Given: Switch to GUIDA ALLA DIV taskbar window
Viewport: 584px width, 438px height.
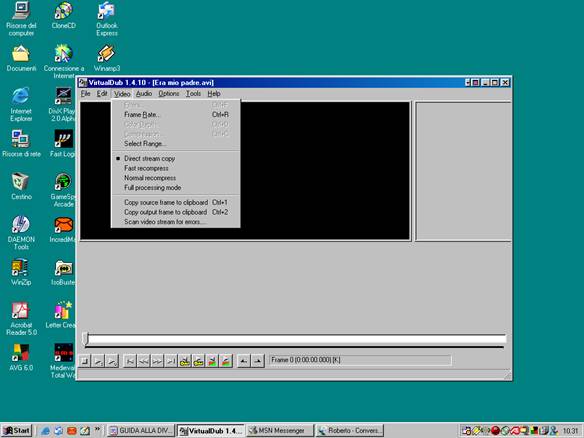Looking at the screenshot, I should 140,431.
